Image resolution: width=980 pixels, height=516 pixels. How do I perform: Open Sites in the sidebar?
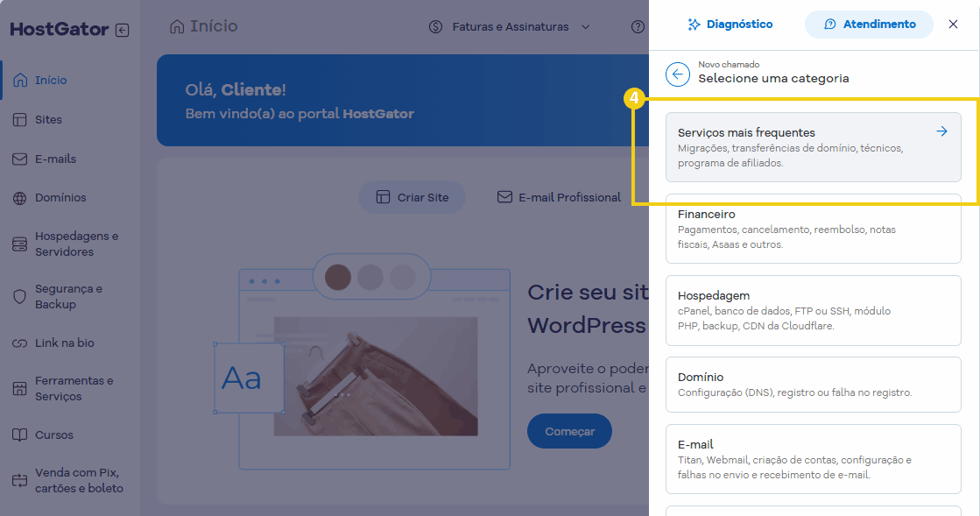[48, 119]
